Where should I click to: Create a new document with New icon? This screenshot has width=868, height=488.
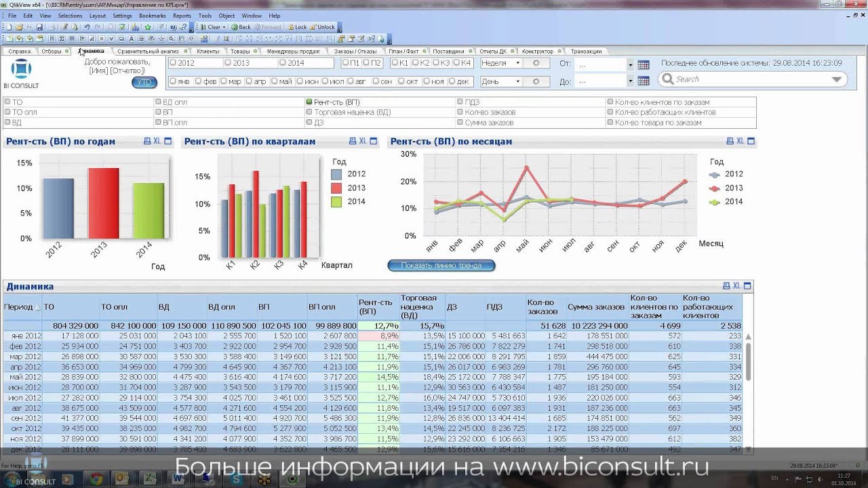click(9, 27)
